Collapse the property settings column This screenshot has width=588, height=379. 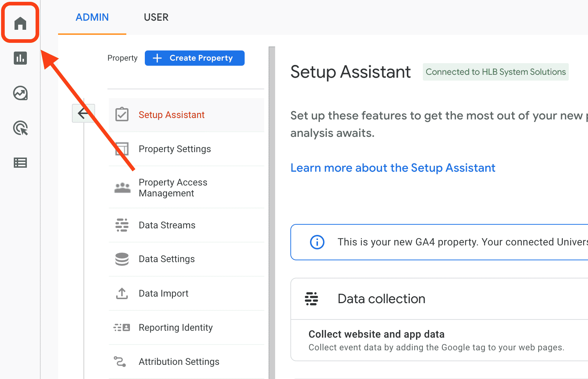(x=83, y=113)
